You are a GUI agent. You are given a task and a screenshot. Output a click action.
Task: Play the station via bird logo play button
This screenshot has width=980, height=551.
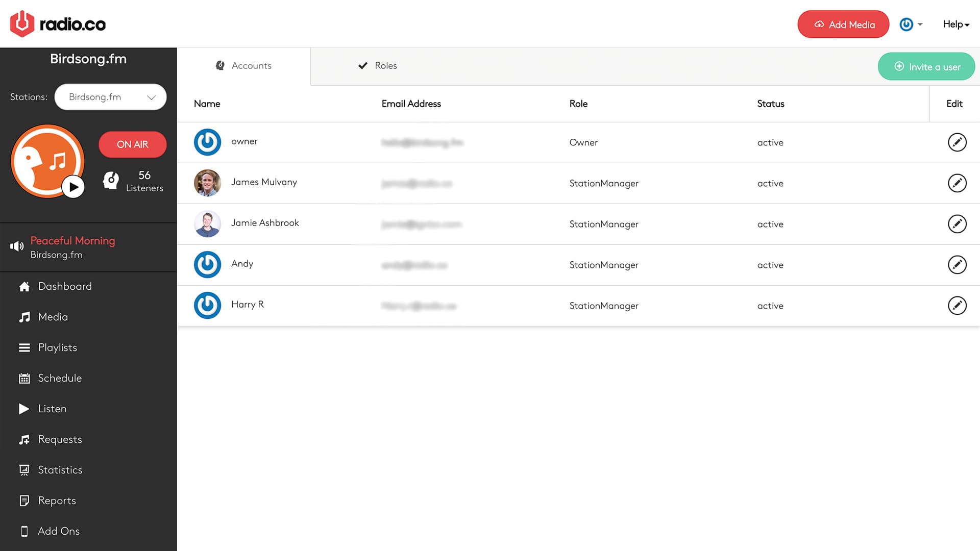73,187
